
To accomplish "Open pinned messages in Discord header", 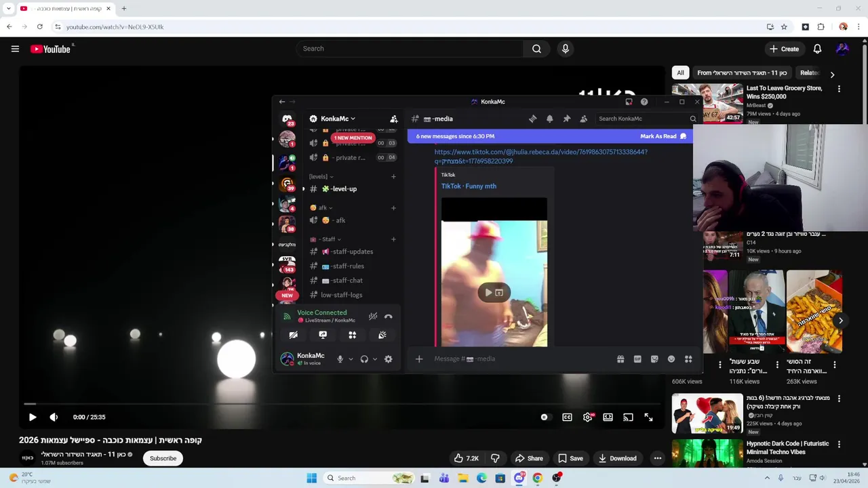I will [x=566, y=119].
